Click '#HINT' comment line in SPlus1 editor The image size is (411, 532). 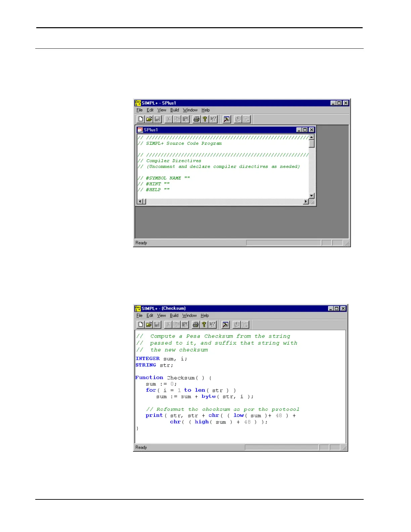[153, 184]
